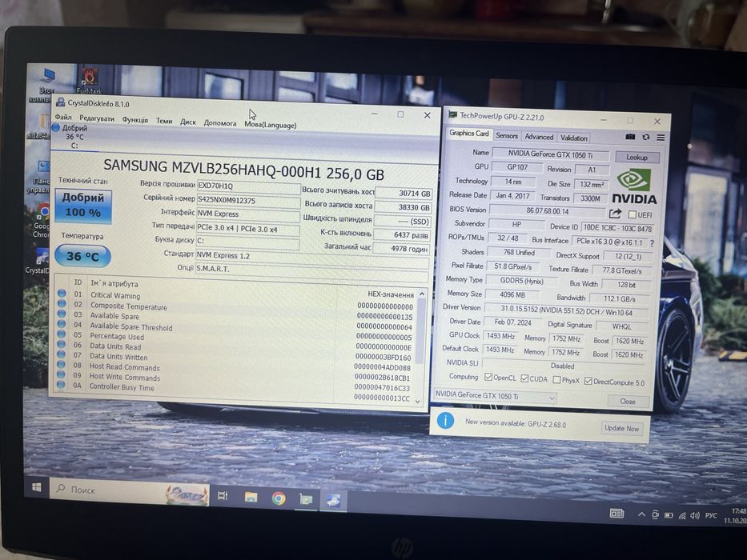Click the Memory Size value 4096 MB
The image size is (747, 560).
[x=512, y=294]
